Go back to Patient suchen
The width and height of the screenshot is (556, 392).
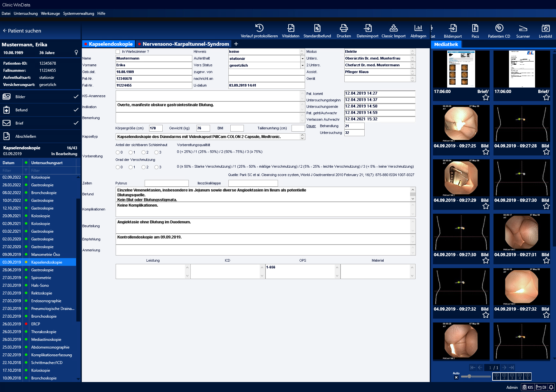[x=22, y=31]
